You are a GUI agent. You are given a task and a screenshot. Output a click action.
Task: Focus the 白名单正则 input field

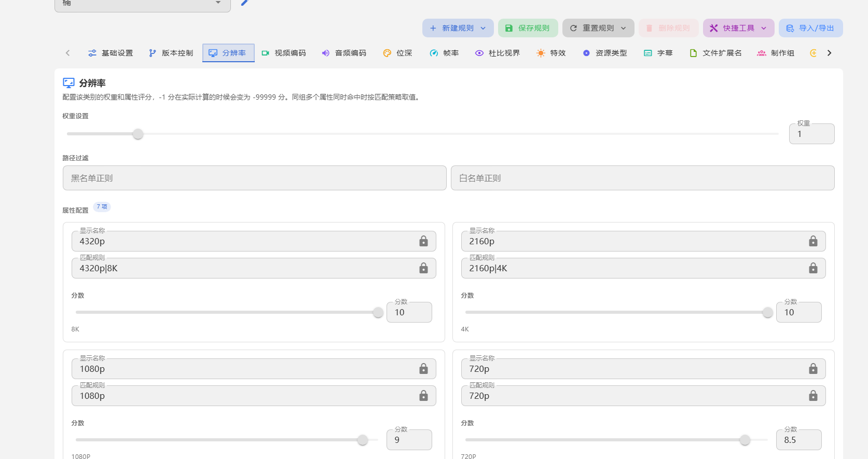(x=642, y=178)
